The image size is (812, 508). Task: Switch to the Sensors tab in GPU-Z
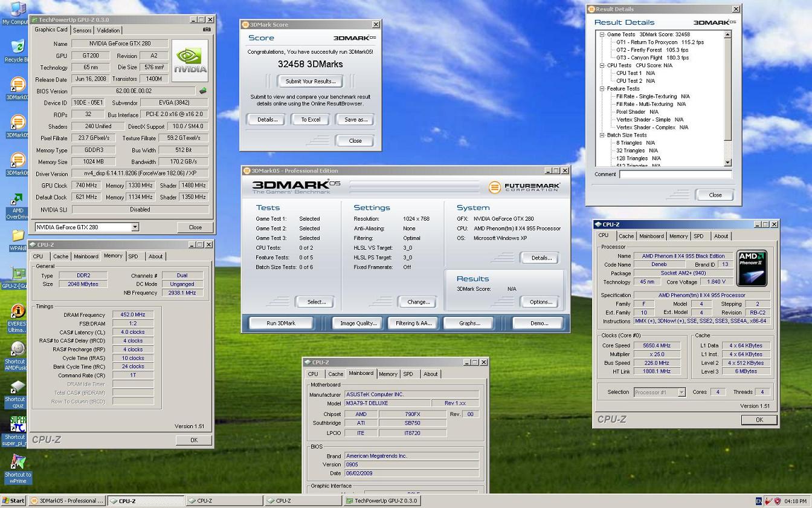click(x=82, y=30)
